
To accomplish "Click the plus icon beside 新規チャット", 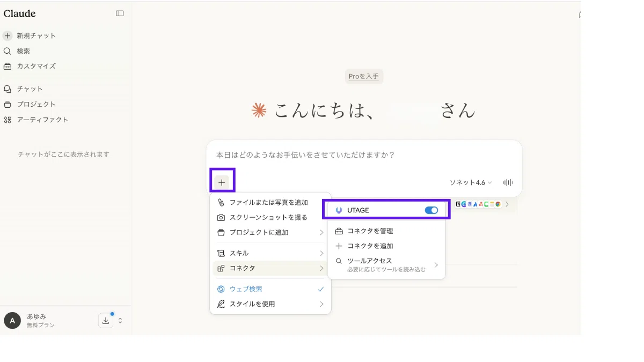I will coord(8,36).
